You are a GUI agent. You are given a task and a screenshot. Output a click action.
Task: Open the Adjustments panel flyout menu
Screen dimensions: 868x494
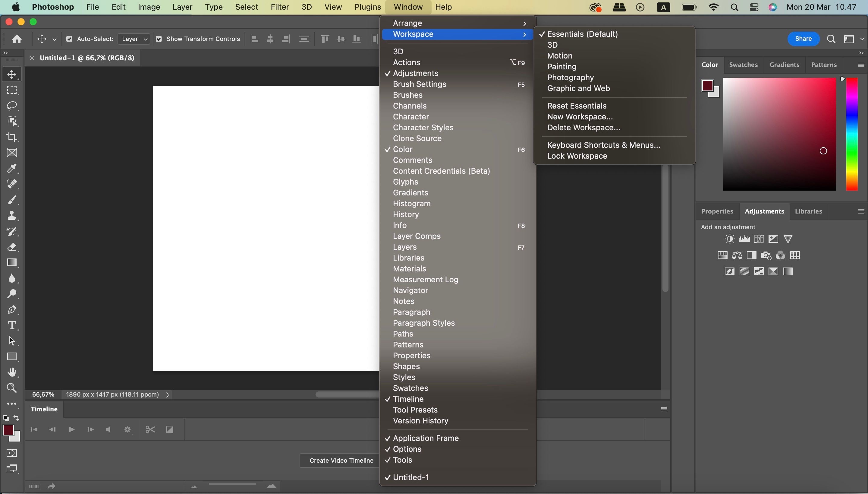pyautogui.click(x=861, y=211)
